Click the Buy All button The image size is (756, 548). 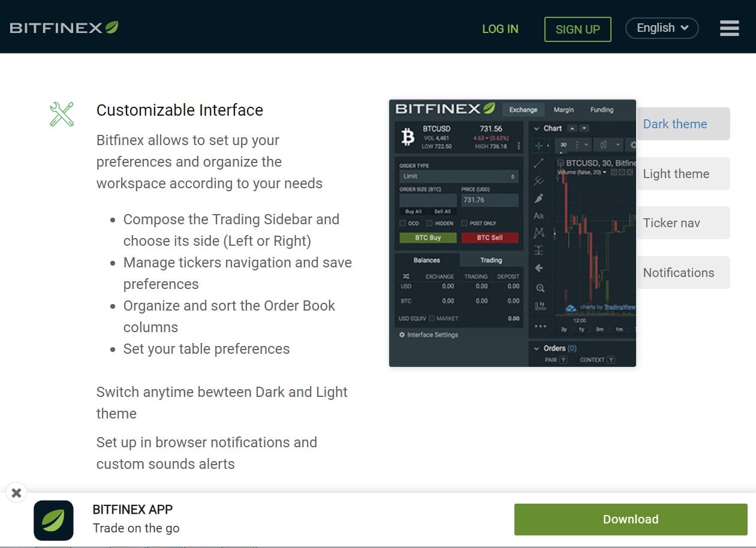pyautogui.click(x=414, y=212)
